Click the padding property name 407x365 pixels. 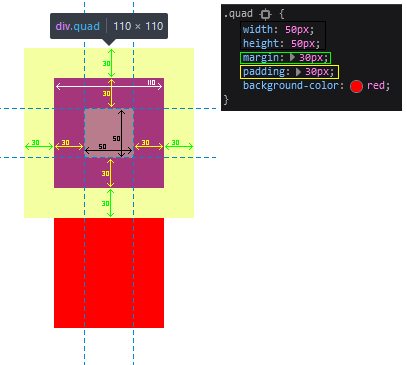pos(264,72)
